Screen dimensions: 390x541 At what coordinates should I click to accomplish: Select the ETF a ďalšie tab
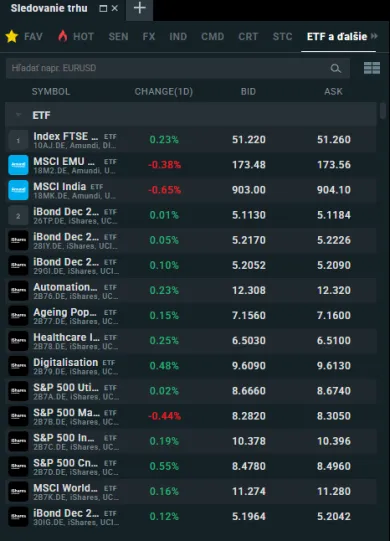click(x=337, y=37)
